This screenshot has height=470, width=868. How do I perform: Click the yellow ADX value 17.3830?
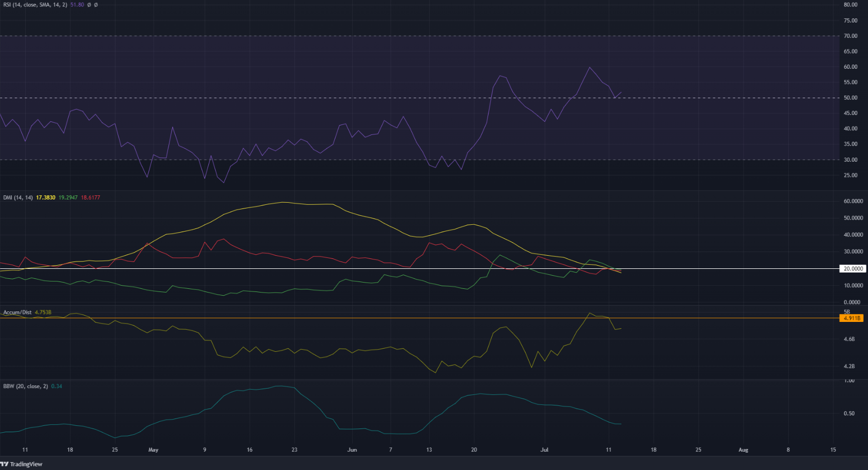(45, 197)
